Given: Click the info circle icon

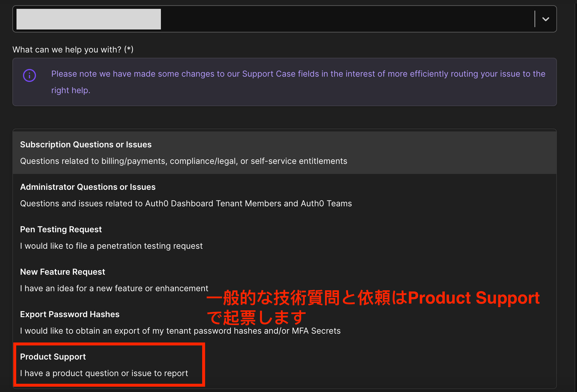Looking at the screenshot, I should (x=29, y=75).
